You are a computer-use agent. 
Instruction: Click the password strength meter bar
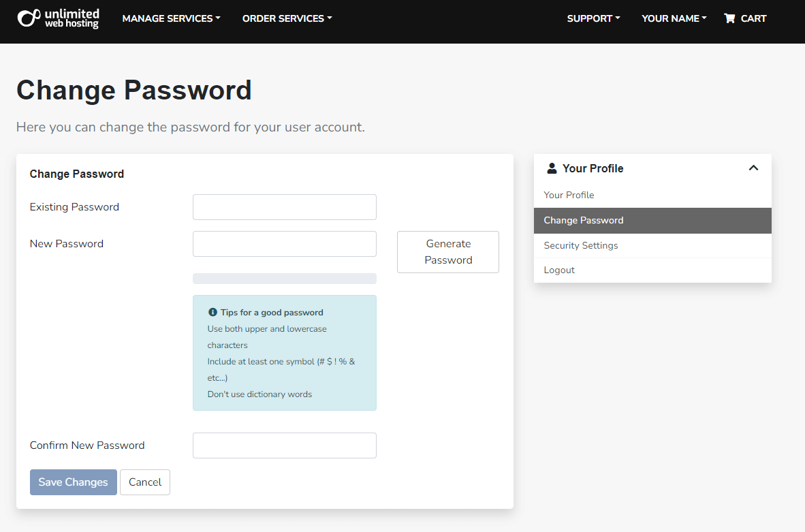click(x=285, y=279)
